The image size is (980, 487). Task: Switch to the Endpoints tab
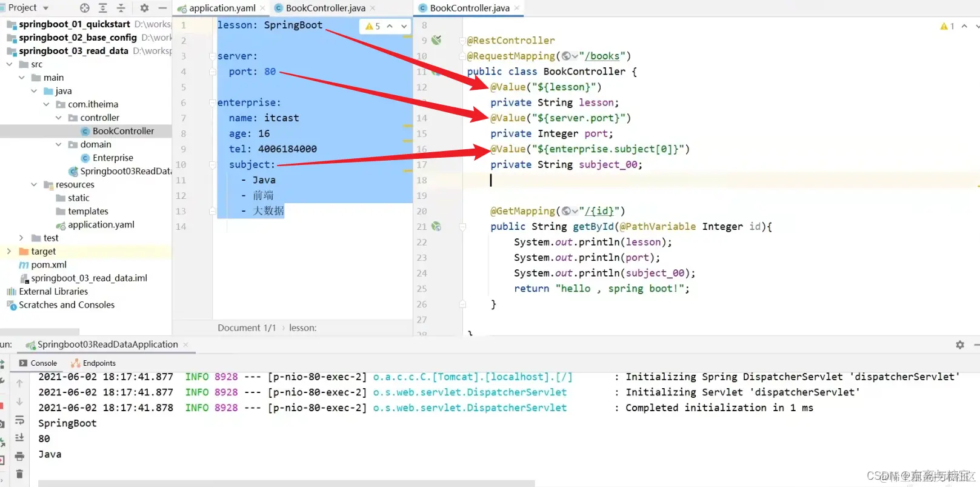[x=93, y=363]
